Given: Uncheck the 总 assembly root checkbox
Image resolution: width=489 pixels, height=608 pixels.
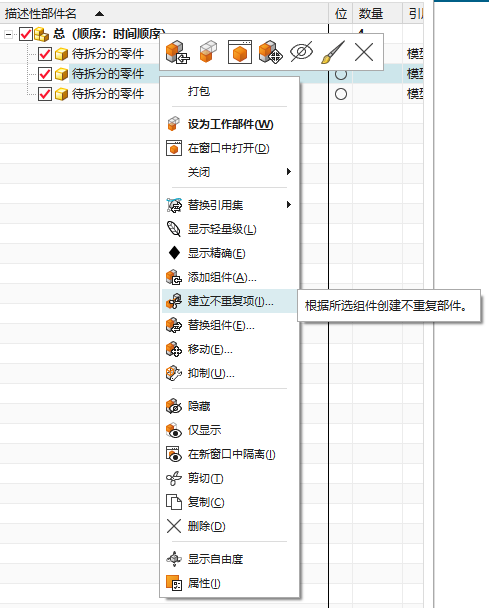Looking at the screenshot, I should point(26,34).
